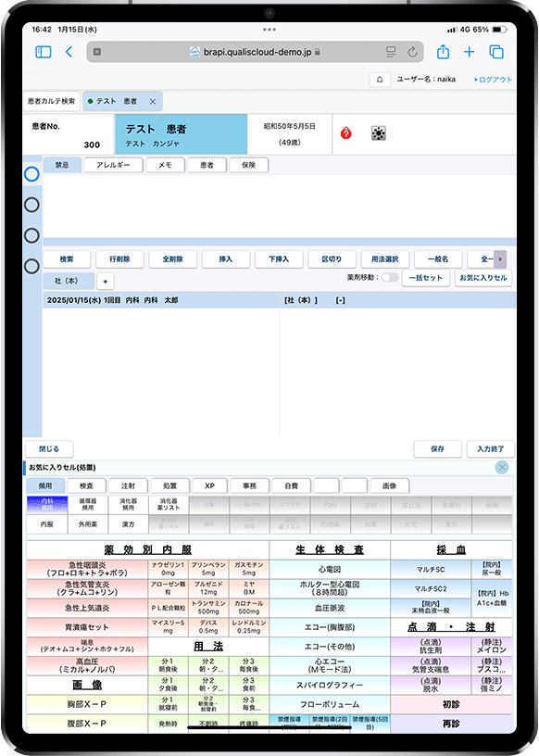Viewport: 539px width, 756px height.
Task: Click the 全削除 button
Action: click(172, 258)
